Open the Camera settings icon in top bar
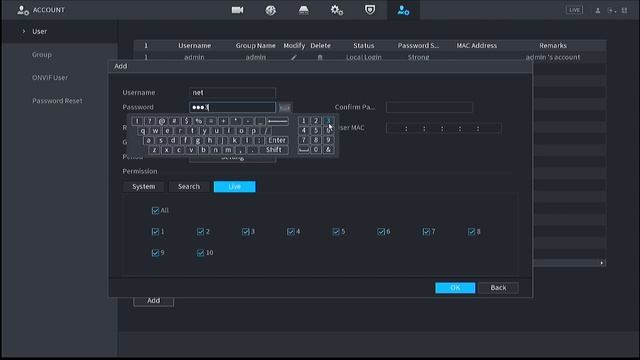Screen dimensions: 640x360 pos(238,10)
